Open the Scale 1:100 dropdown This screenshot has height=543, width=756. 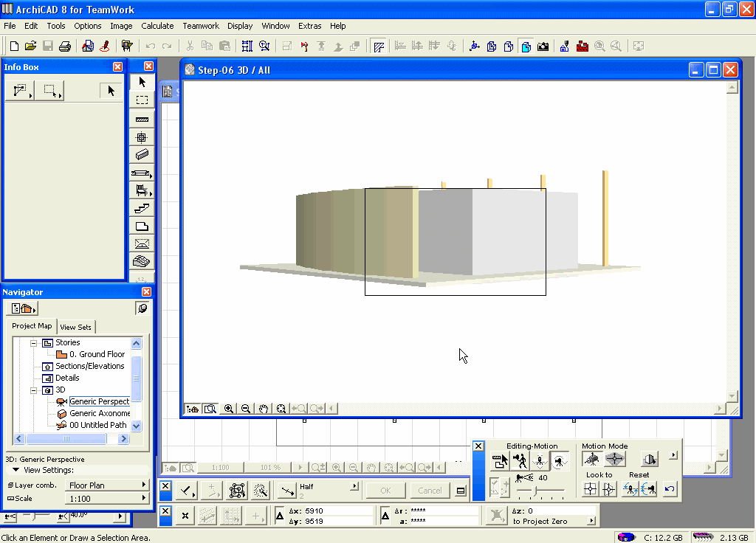pyautogui.click(x=107, y=499)
